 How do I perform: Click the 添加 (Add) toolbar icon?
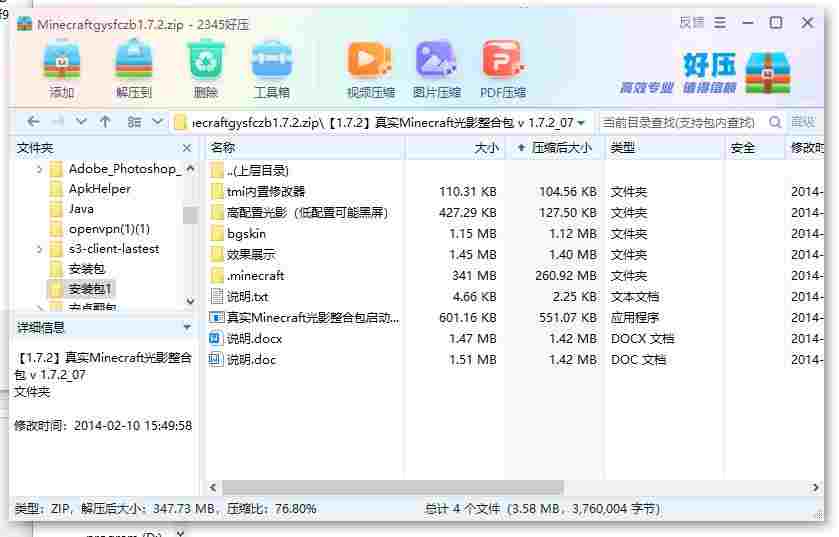(x=62, y=60)
